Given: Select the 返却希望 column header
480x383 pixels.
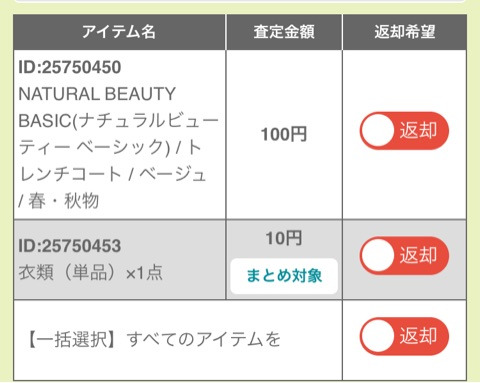Looking at the screenshot, I should click(404, 32).
